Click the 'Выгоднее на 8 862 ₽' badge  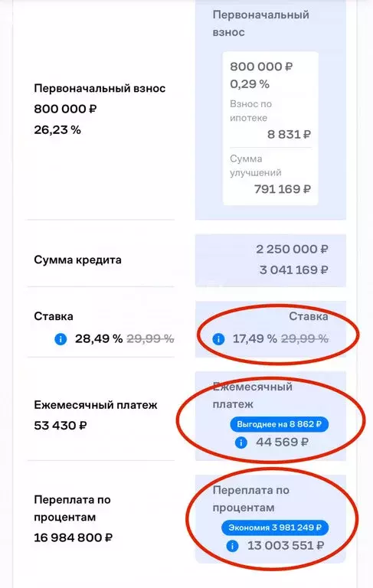pyautogui.click(x=280, y=424)
